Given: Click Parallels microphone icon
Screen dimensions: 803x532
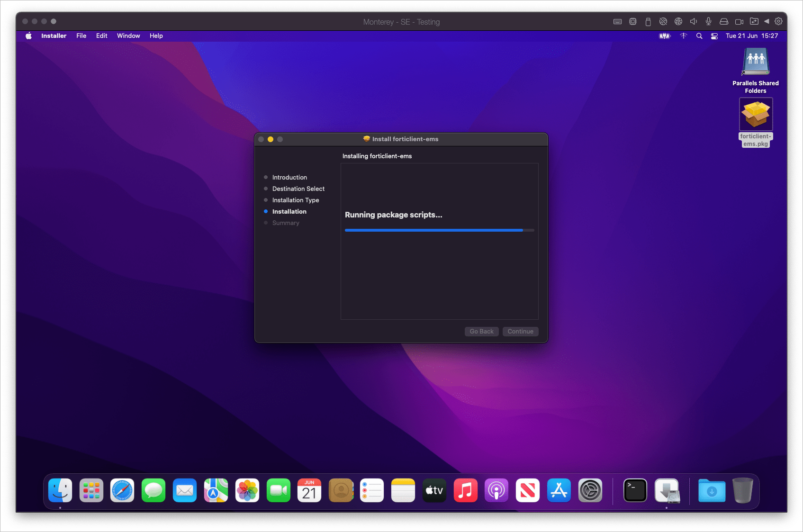Looking at the screenshot, I should [709, 21].
